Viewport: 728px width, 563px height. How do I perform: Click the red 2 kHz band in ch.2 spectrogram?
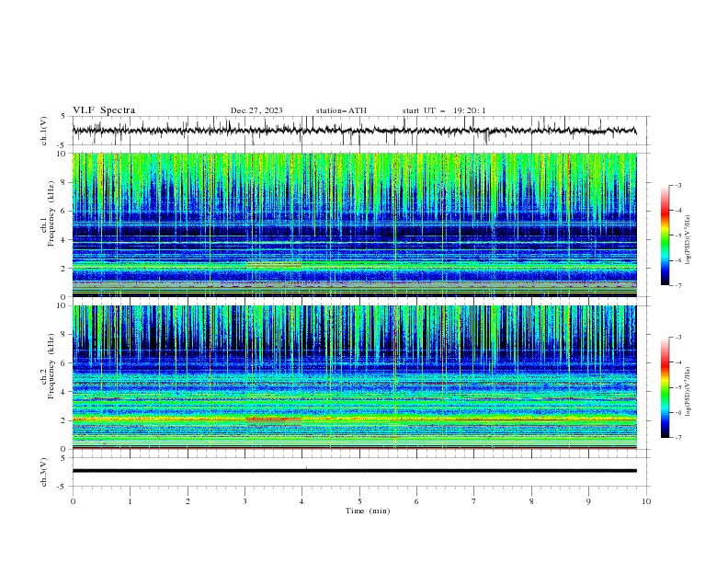coord(274,419)
